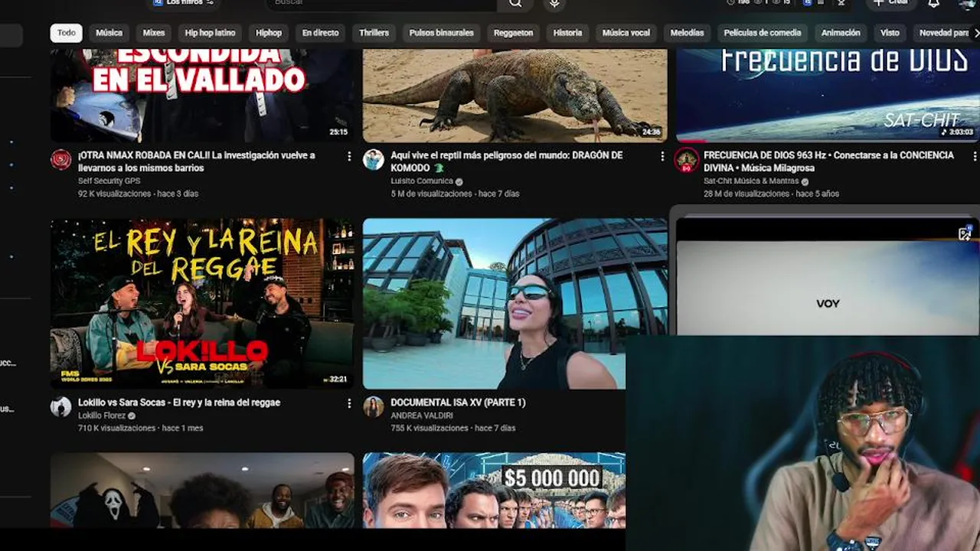Go to Self Security GPS channel name

(109, 181)
